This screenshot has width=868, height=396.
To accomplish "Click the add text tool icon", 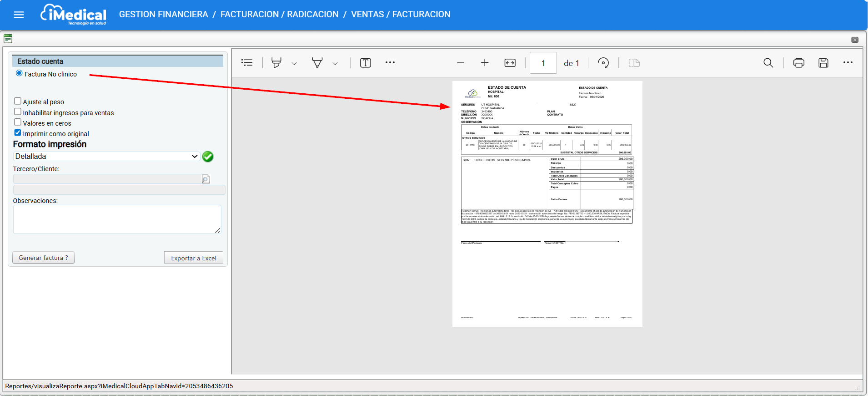I will pyautogui.click(x=366, y=63).
